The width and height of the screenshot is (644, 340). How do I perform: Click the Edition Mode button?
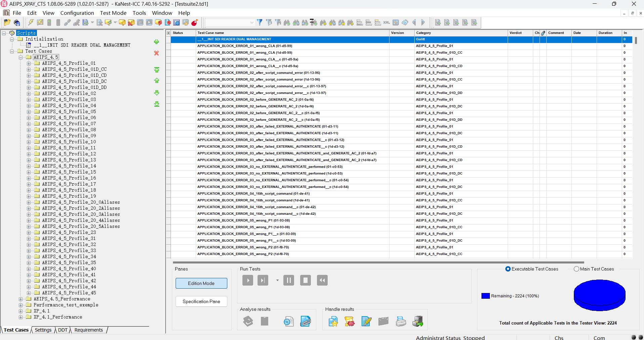click(201, 283)
